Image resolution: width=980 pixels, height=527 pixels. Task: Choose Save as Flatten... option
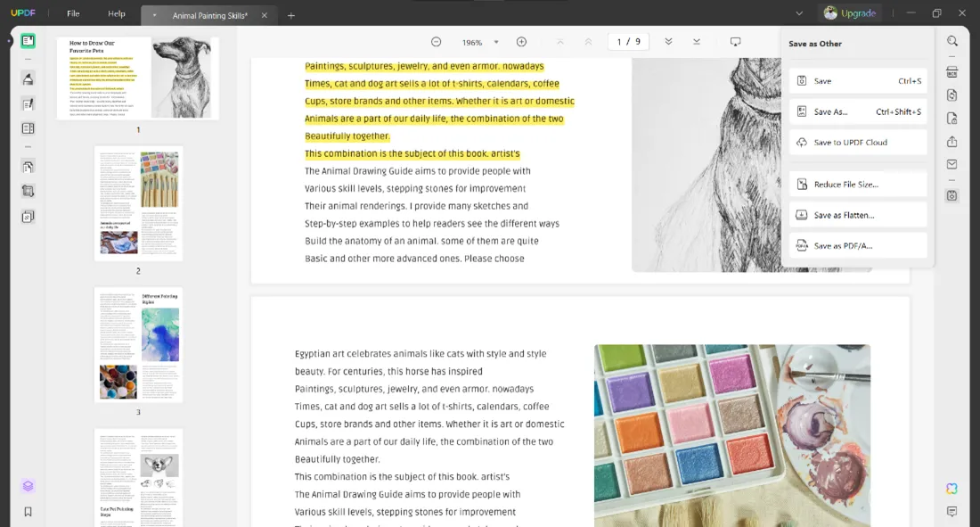[x=857, y=215]
